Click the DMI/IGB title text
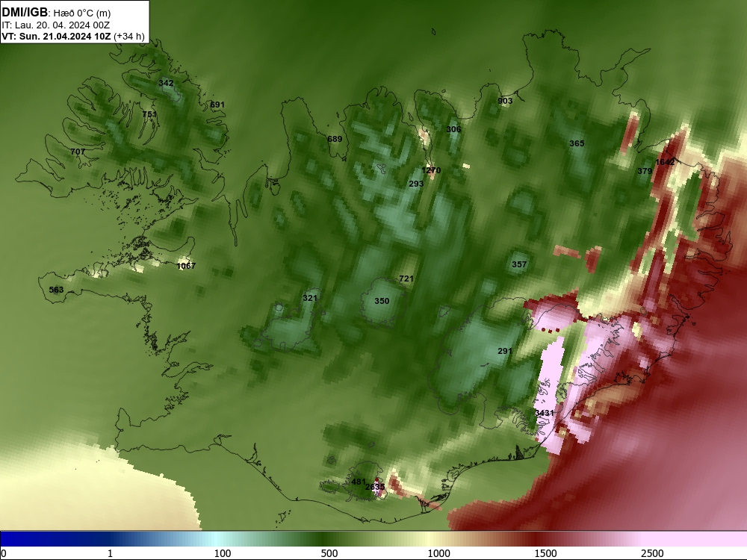Screen dimensions: 747x560 [25, 13]
